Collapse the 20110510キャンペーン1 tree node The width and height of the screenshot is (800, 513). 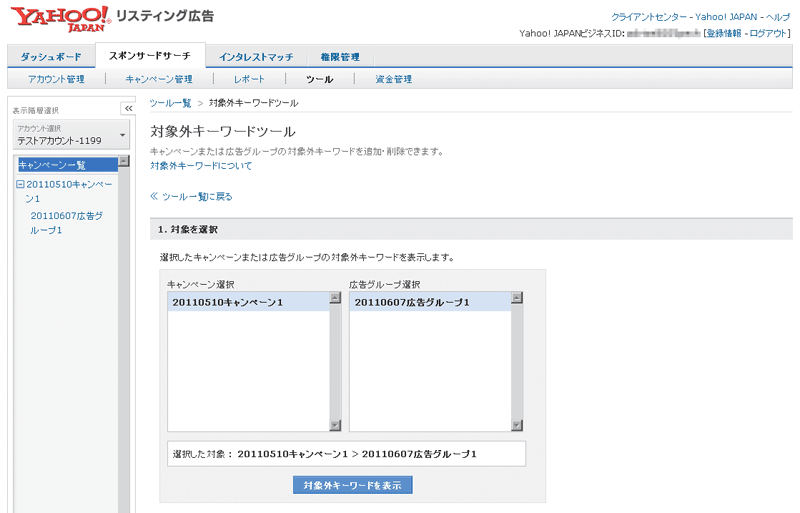21,185
